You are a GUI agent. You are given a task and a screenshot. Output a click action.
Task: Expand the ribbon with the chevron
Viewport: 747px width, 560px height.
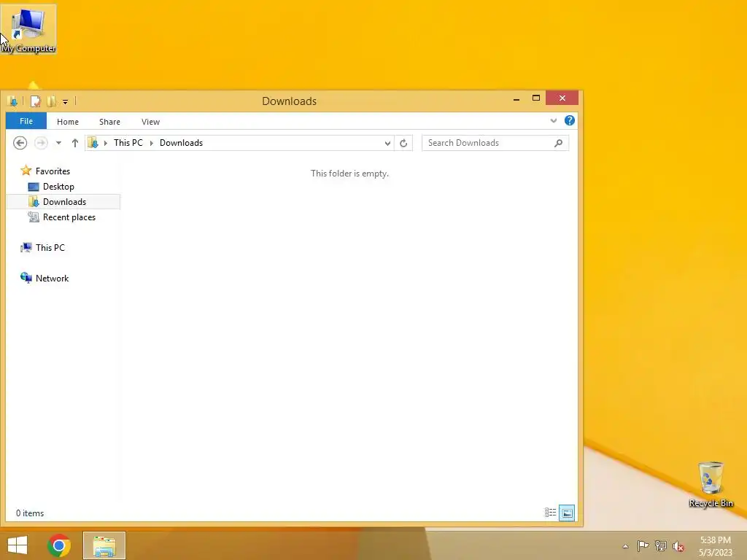pos(554,121)
